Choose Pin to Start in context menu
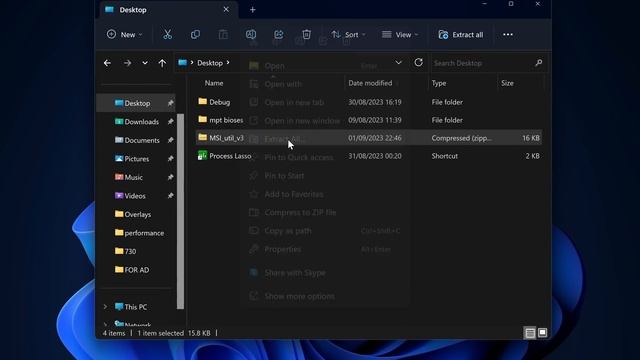 point(284,176)
